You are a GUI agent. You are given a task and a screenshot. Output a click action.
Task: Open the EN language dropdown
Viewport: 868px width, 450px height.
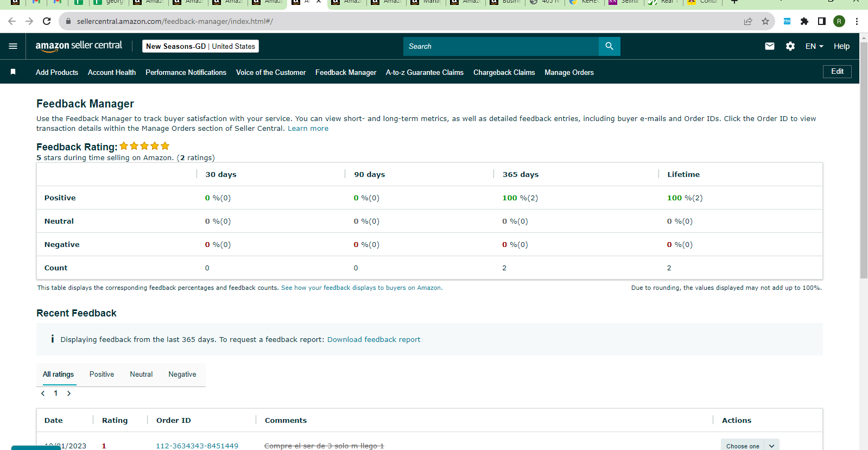point(814,46)
